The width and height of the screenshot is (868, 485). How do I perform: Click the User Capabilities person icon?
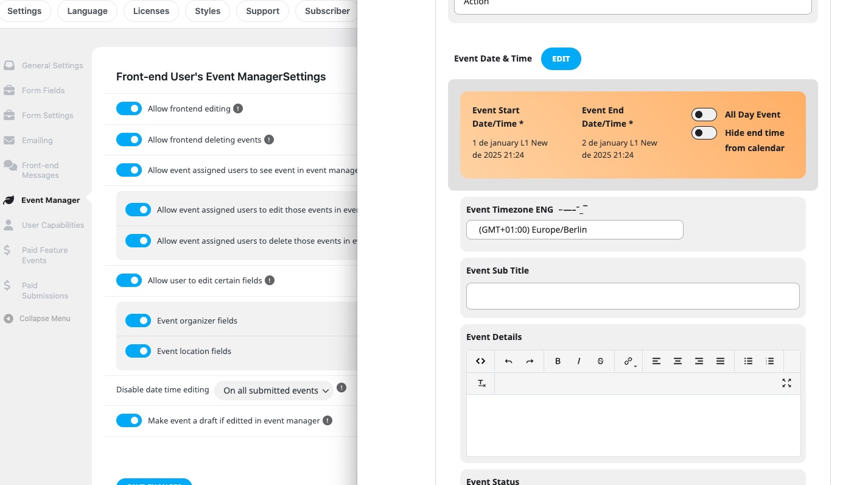coord(9,225)
